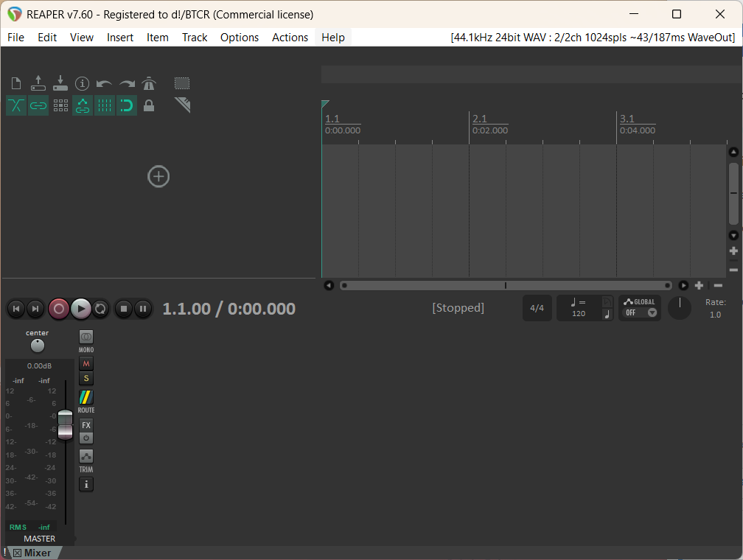Screen dimensions: 743x560
Task: Click the striped triangle toolbar icon
Action: [183, 105]
